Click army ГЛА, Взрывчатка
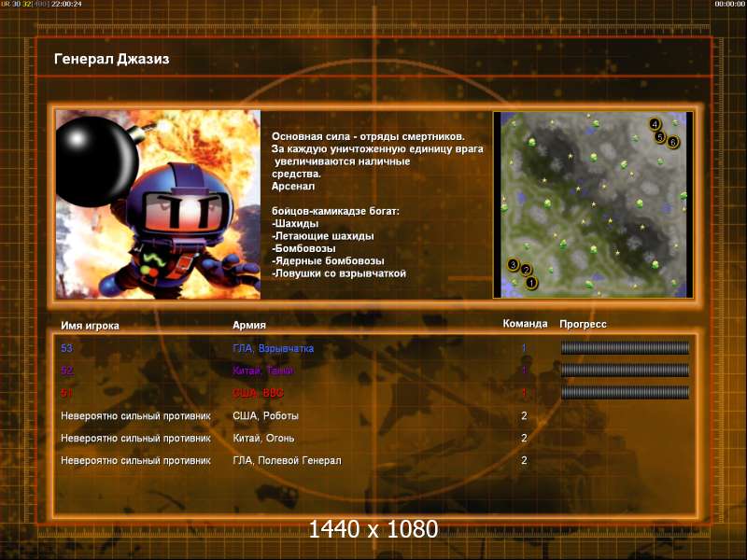 click(x=273, y=348)
